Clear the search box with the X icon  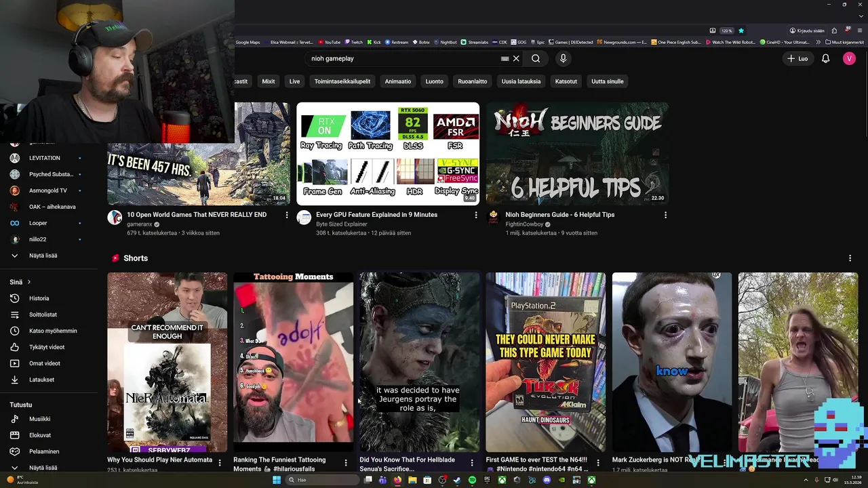(516, 58)
